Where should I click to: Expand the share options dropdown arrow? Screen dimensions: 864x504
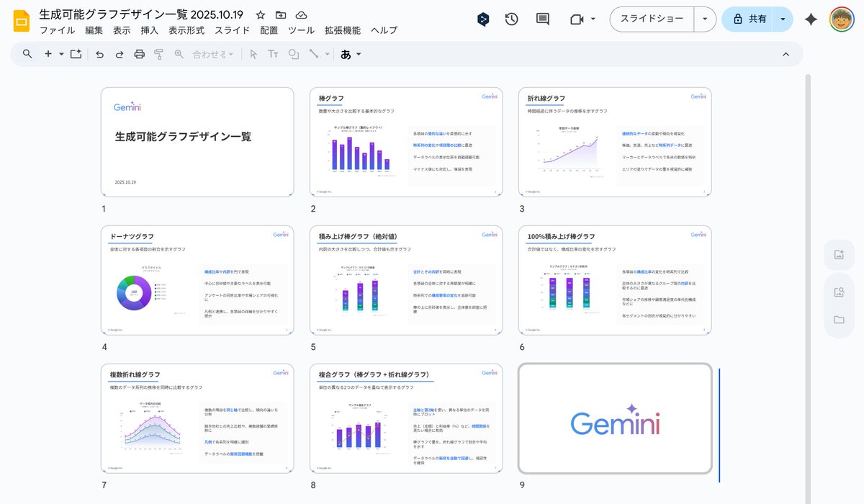783,19
